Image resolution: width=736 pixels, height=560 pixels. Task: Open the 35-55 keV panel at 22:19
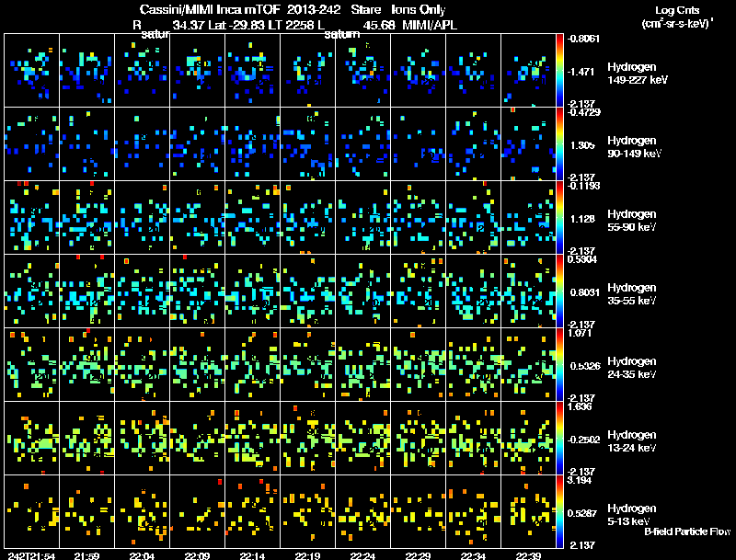tap(307, 291)
